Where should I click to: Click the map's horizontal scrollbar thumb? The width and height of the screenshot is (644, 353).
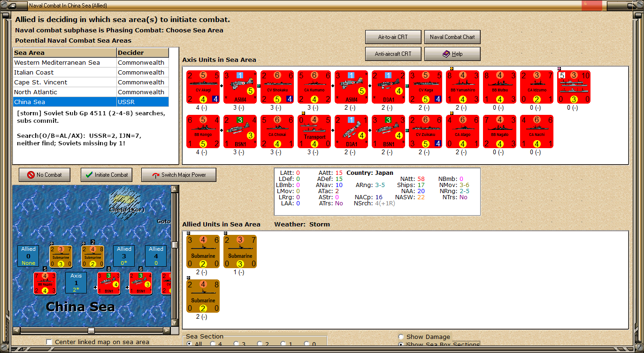[x=91, y=330]
